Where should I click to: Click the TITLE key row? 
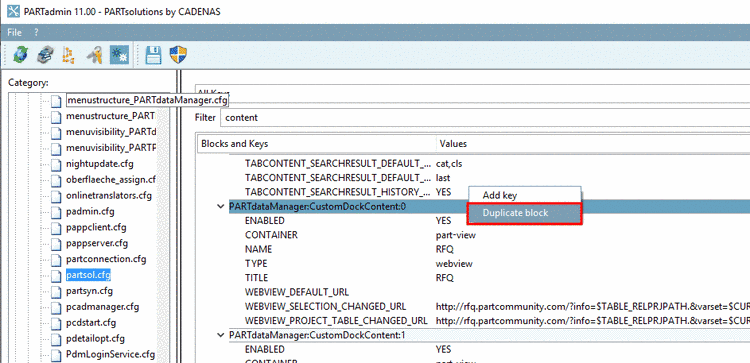[257, 278]
